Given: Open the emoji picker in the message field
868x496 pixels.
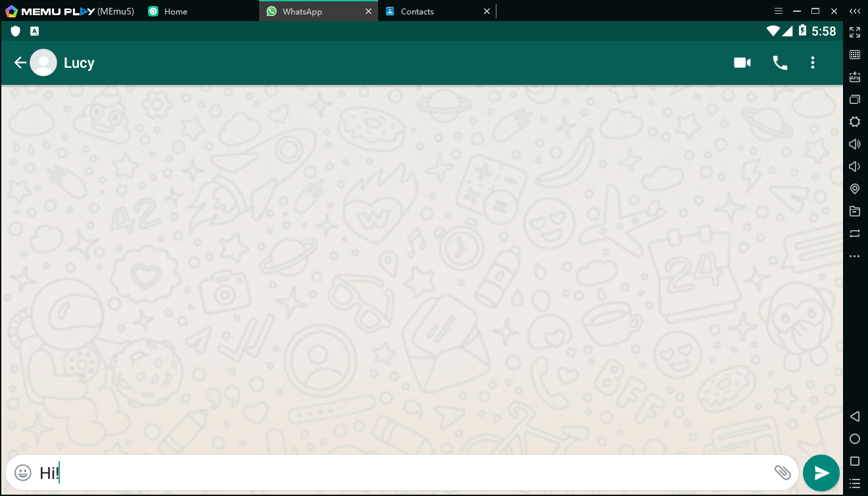Looking at the screenshot, I should point(22,472).
